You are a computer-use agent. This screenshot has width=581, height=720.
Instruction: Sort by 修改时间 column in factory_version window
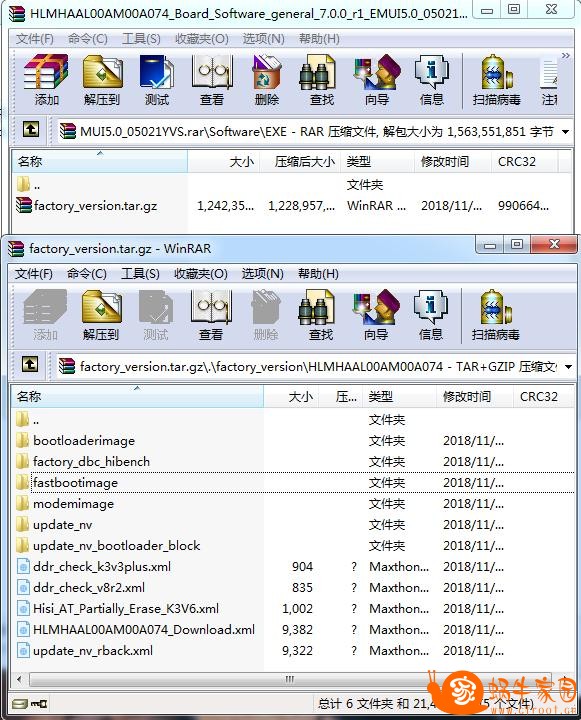coord(474,397)
